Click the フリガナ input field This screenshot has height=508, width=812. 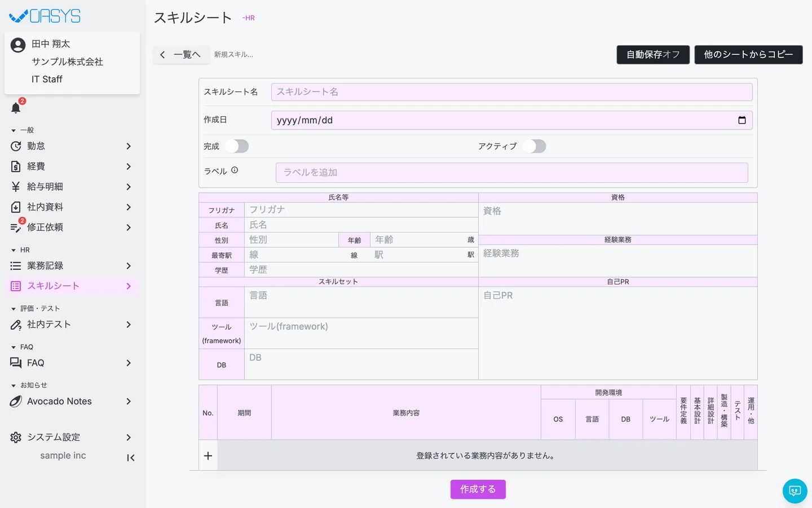coord(361,210)
